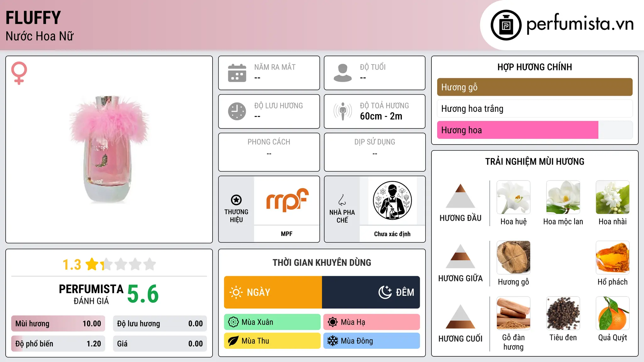Viewport: 644px width, 362px height.
Task: Open the Hổ phách amber thumbnail
Action: tap(613, 258)
